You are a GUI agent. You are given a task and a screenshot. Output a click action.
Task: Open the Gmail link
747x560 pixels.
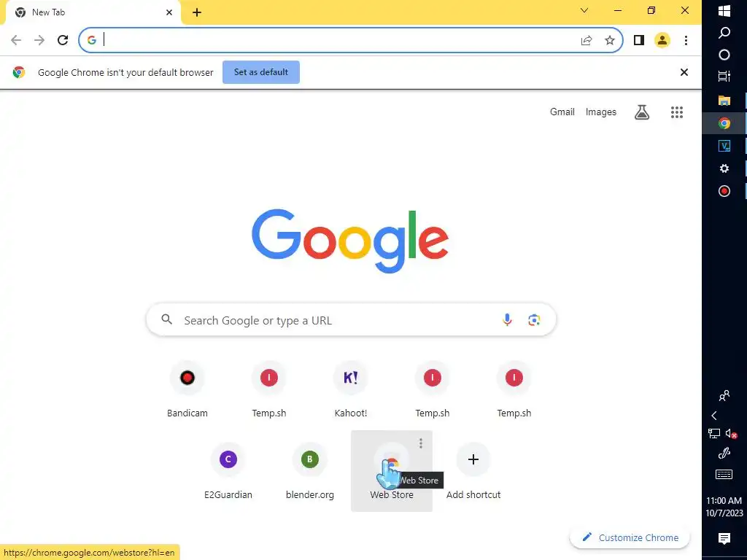[x=562, y=112]
